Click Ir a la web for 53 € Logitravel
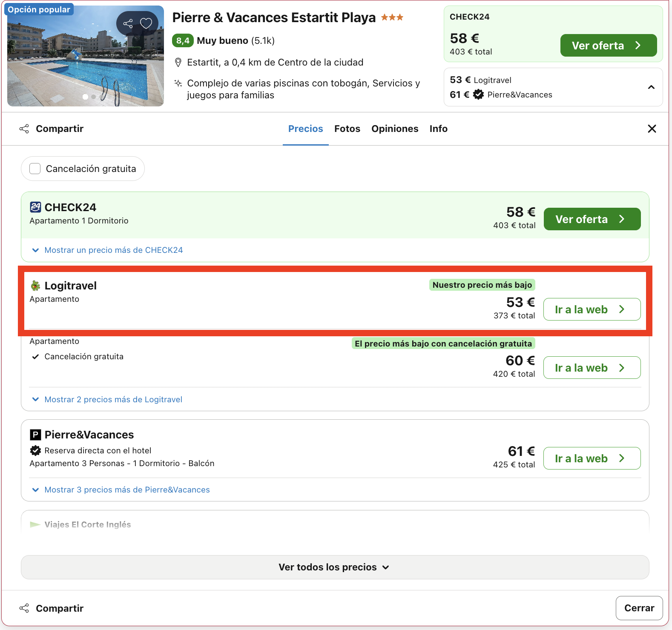The height and width of the screenshot is (630, 672). pos(592,309)
